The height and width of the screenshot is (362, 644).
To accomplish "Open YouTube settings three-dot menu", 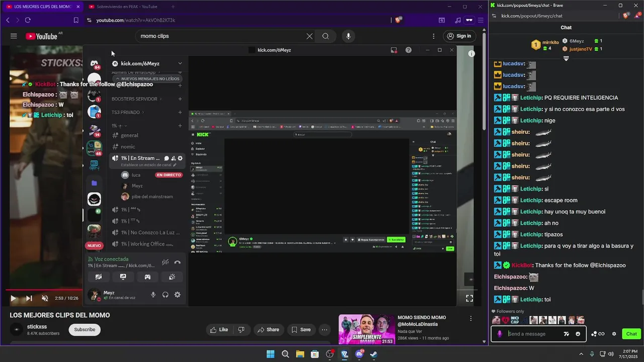I will tap(434, 36).
